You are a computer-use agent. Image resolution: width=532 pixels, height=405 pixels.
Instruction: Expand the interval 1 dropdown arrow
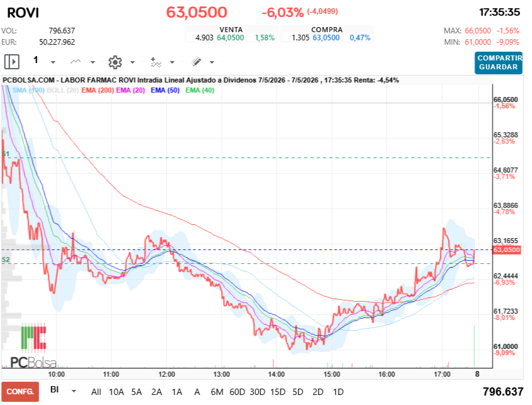click(53, 62)
